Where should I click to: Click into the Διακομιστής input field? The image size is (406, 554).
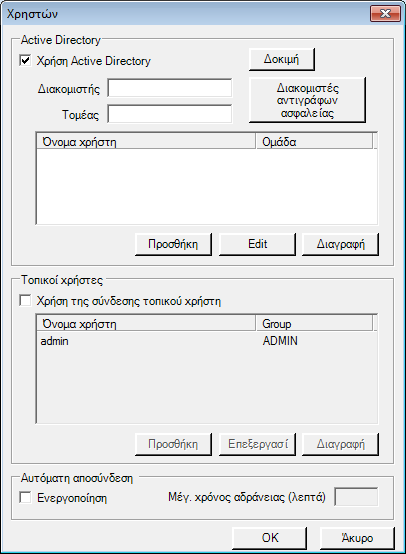tap(170, 88)
